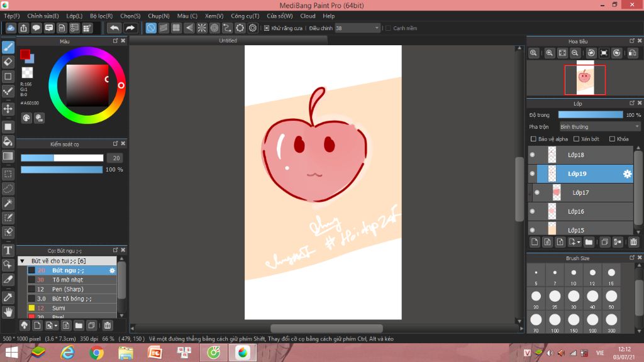This screenshot has height=362, width=644.
Task: Hide layer Lớp16 visibility
Action: click(532, 211)
